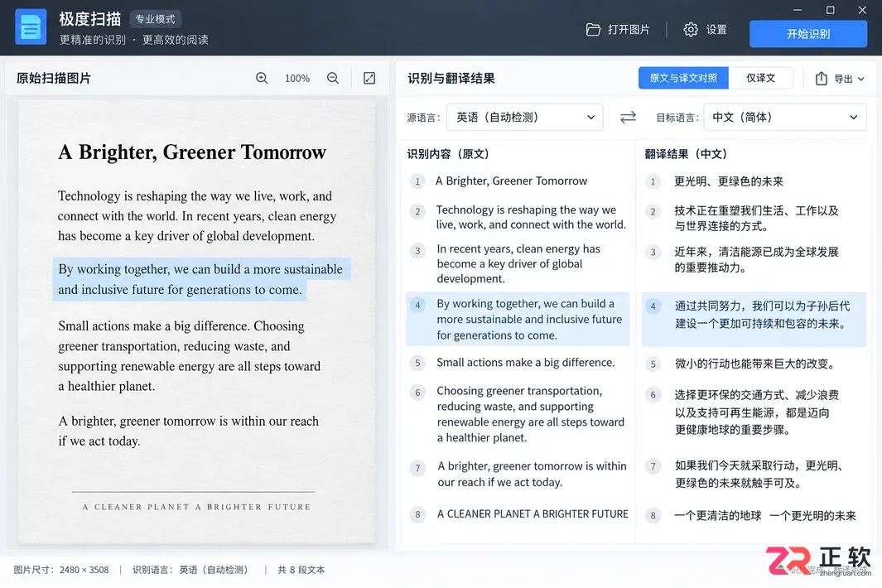
Task: Maximize the 极度扫描 window
Action: [830, 10]
